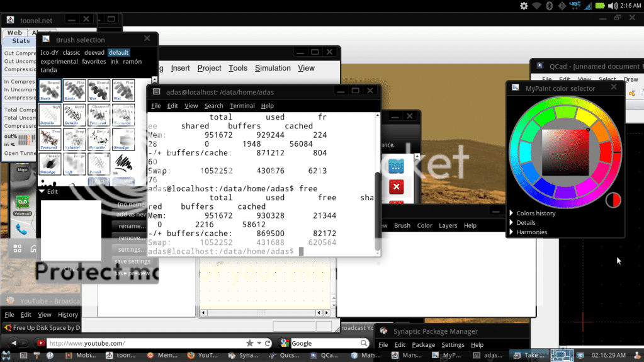Viewport: 644px width, 362px height.
Task: Click terminal vertical scrollbar
Action: (x=378, y=210)
